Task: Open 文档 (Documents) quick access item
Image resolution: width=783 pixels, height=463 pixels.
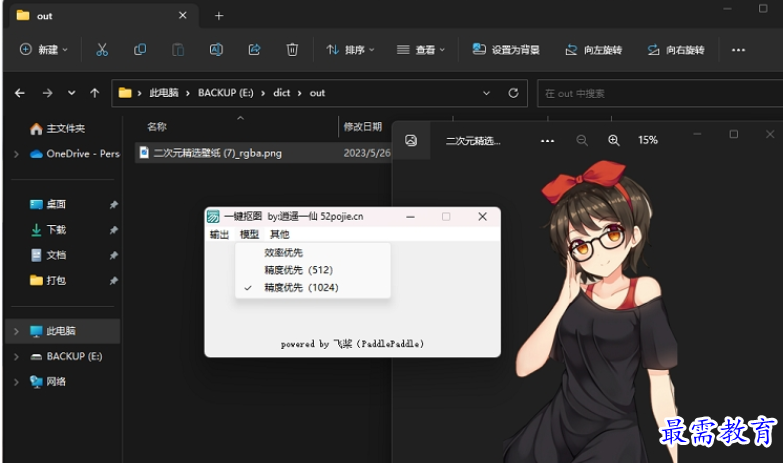Action: pyautogui.click(x=48, y=255)
